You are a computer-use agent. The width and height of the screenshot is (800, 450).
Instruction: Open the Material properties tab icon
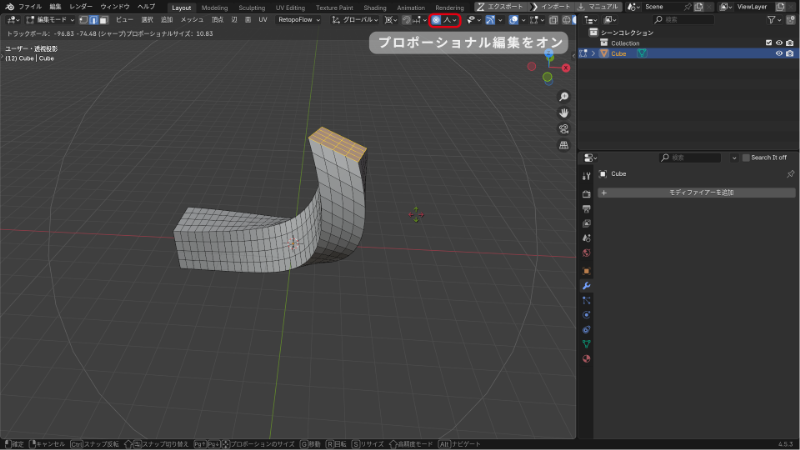point(586,358)
